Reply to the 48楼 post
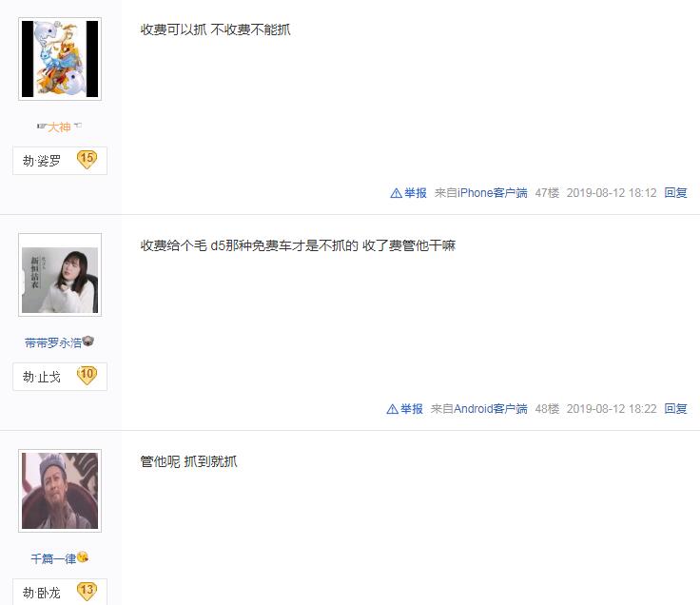This screenshot has width=700, height=605. coord(675,409)
